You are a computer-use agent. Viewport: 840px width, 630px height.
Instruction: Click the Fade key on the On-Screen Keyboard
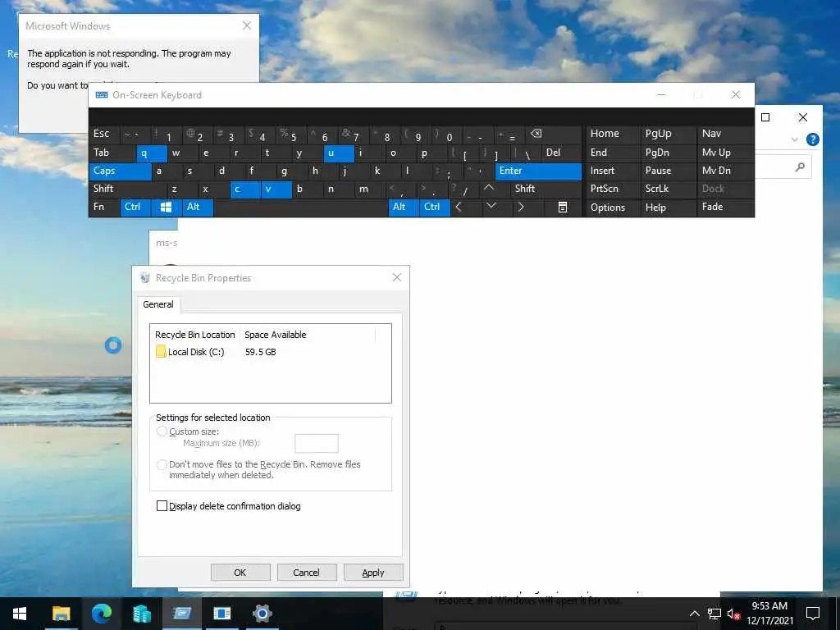tap(725, 208)
